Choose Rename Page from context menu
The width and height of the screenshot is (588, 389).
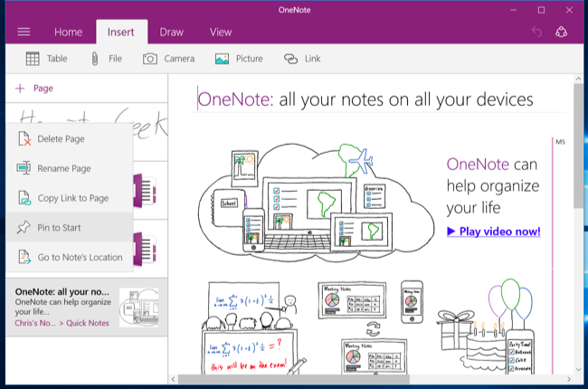tap(70, 168)
